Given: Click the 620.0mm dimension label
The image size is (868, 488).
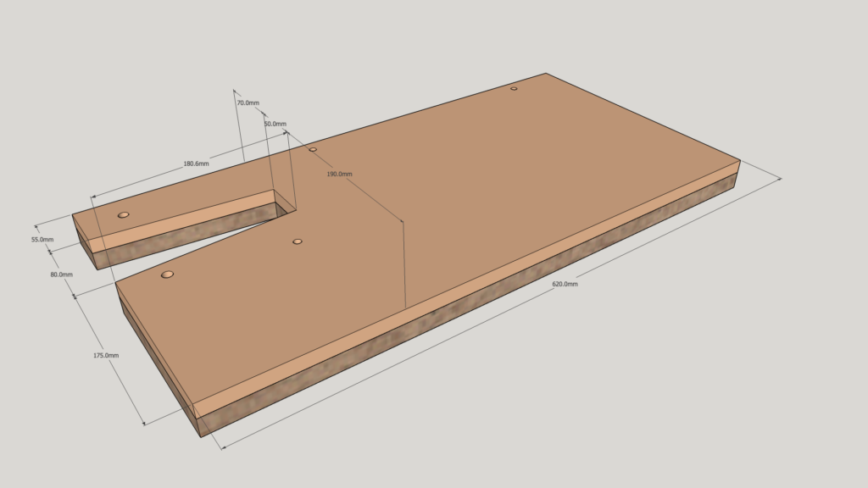Looking at the screenshot, I should 565,284.
